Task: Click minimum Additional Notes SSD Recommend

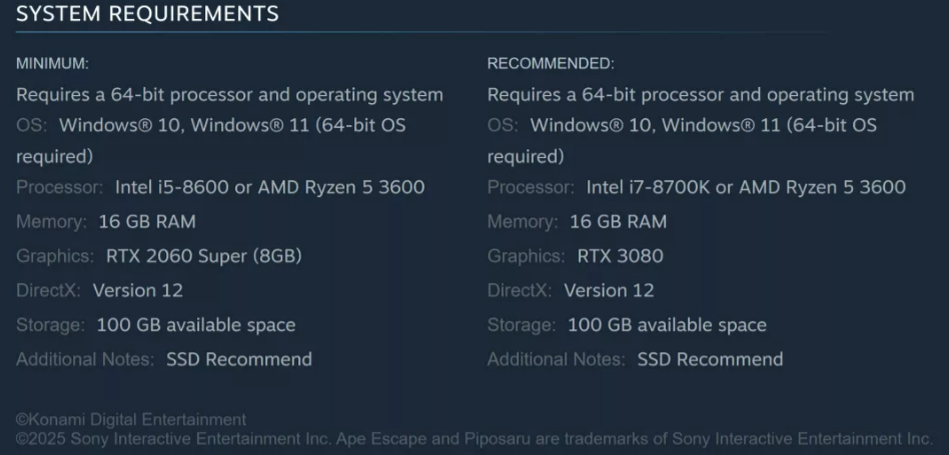Action: [239, 359]
